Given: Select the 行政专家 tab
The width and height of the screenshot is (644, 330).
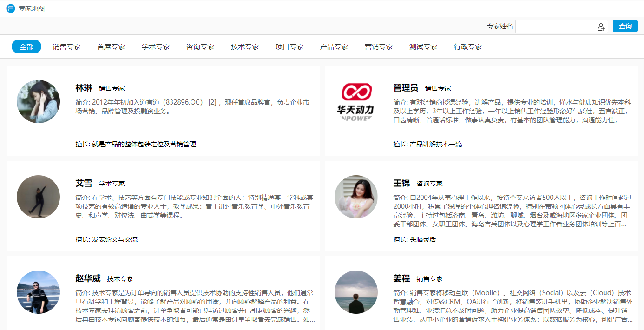Looking at the screenshot, I should pos(468,46).
